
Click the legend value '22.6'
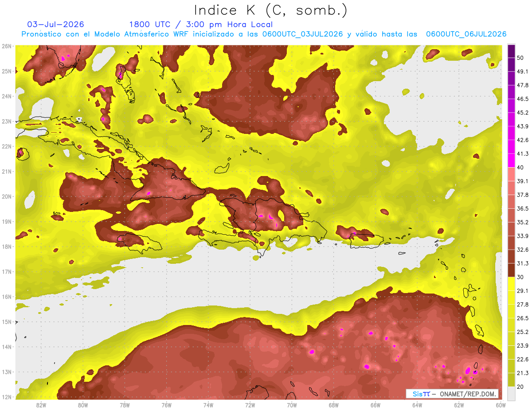[522, 359]
